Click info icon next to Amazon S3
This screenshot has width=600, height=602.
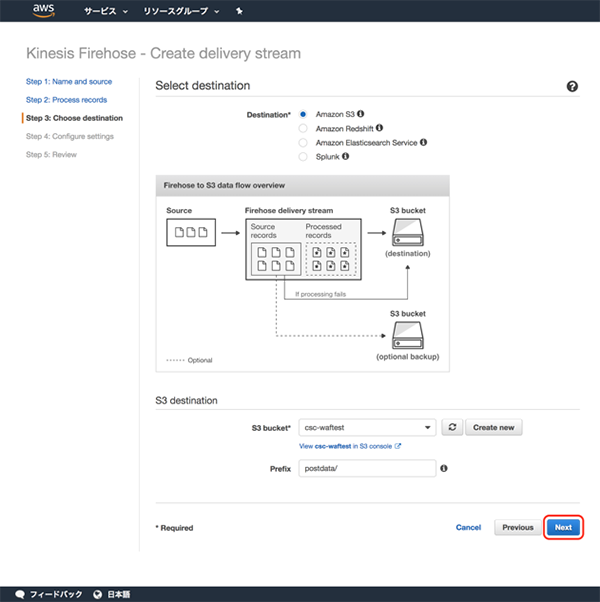click(x=361, y=114)
